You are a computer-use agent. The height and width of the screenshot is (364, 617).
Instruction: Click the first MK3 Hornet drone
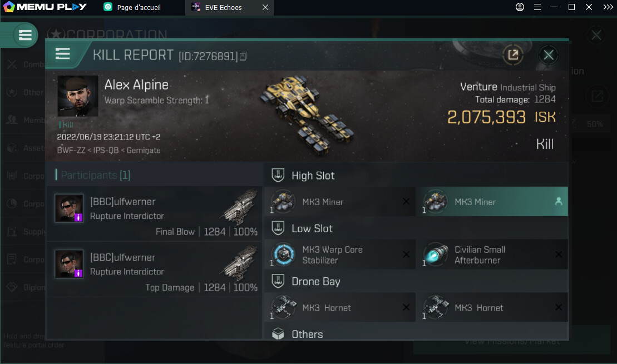339,308
